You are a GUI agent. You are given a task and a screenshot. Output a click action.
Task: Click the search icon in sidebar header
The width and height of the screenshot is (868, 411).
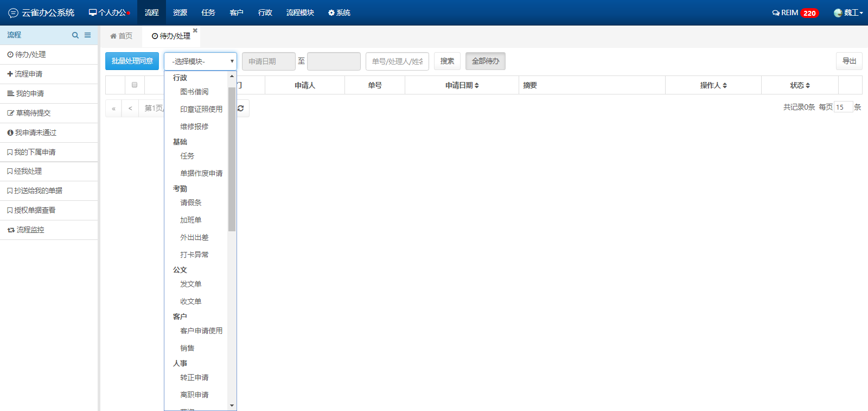(75, 35)
